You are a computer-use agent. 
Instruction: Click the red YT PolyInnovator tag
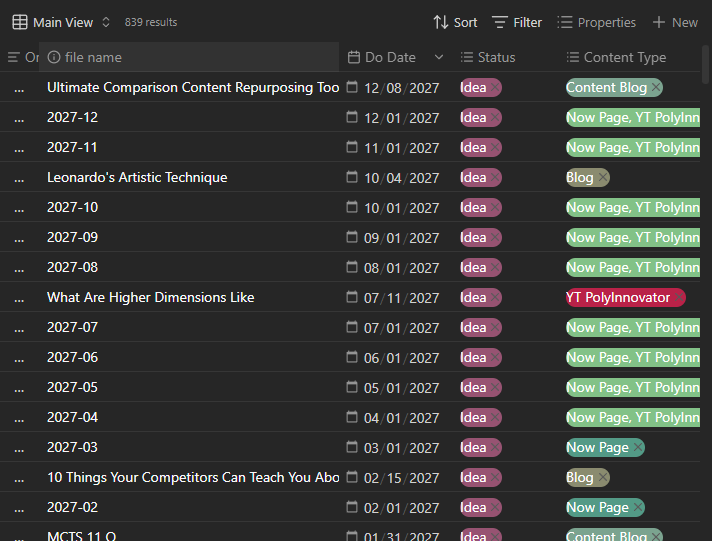(624, 298)
